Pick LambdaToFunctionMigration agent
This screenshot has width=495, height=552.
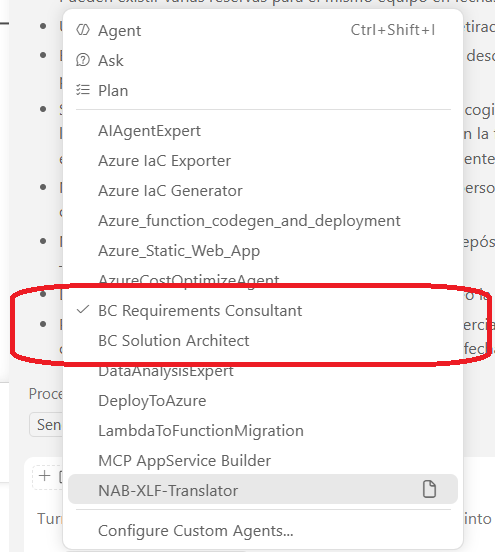(x=263, y=431)
